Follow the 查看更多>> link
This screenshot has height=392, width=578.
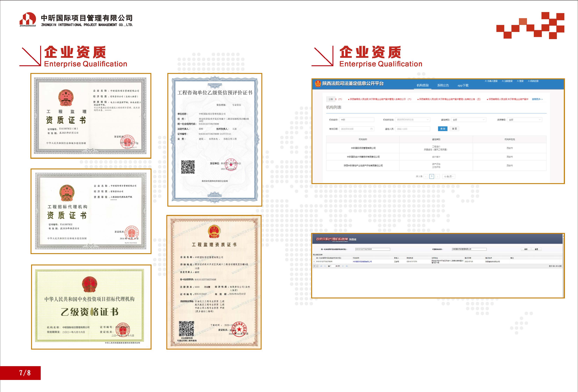[x=537, y=99]
